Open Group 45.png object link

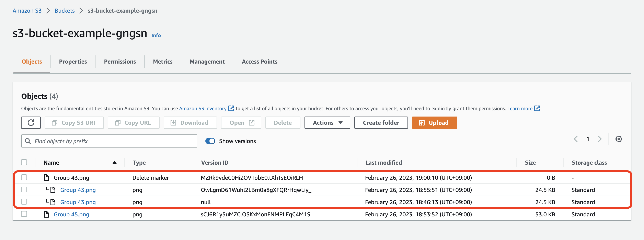pos(71,215)
